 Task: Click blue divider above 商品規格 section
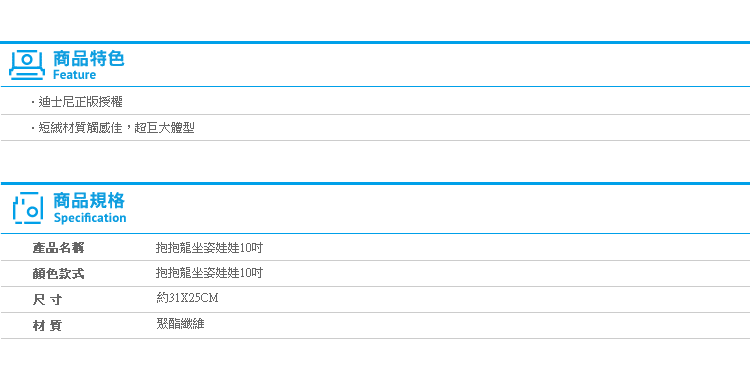(375, 184)
